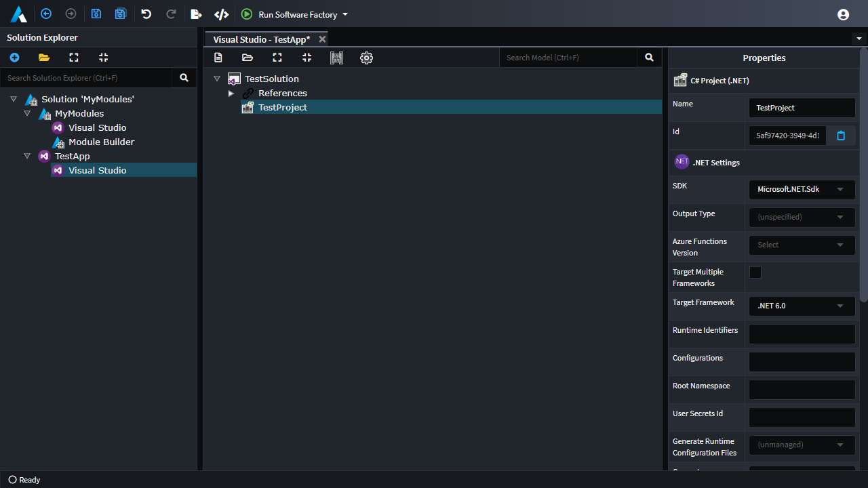Copy the Id with the clipboard icon

[841, 136]
